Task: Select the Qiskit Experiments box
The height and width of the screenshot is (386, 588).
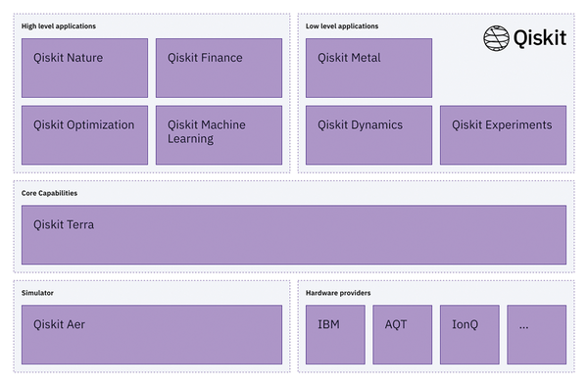Action: click(504, 135)
